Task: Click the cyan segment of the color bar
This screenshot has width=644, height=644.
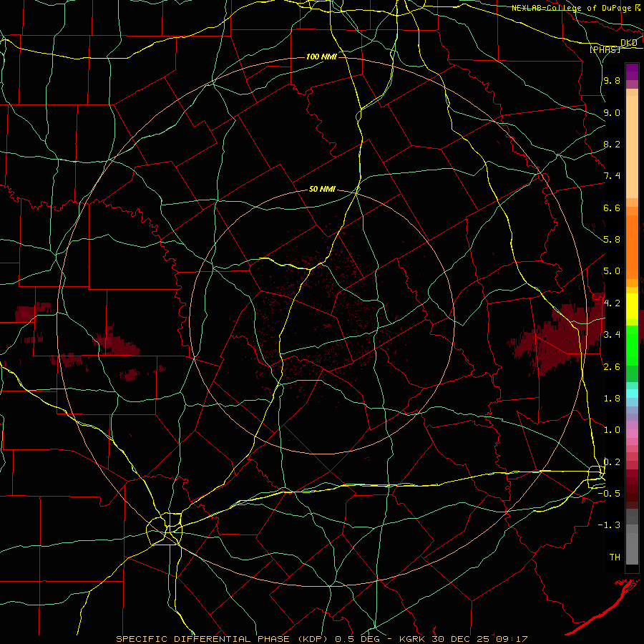Action: (x=632, y=394)
